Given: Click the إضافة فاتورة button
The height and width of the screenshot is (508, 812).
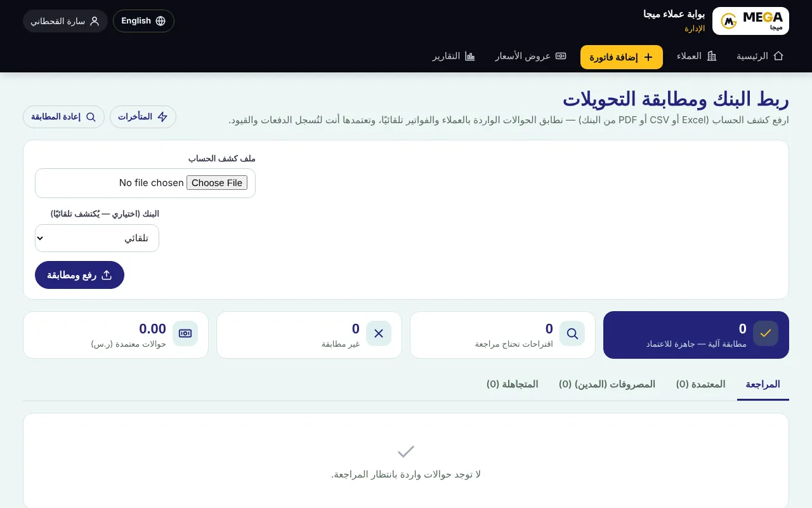Looking at the screenshot, I should point(622,57).
